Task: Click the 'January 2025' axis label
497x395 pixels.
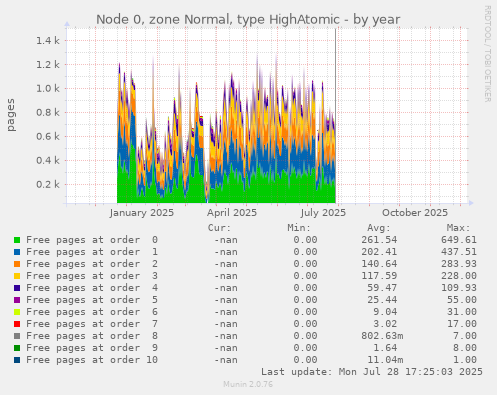Action: tap(142, 213)
